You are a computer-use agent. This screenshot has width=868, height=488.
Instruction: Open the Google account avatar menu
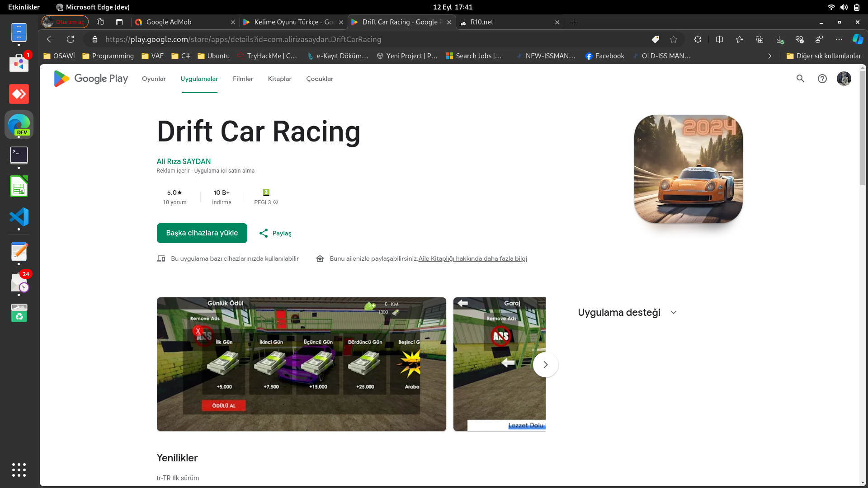(x=844, y=79)
